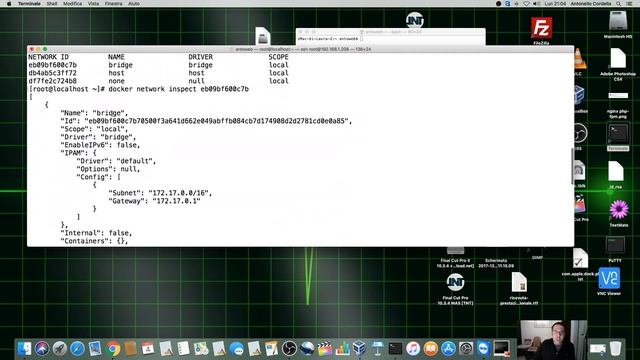Open the FileZilla desktop shortcut
Screen dimensions: 640x360
[x=541, y=28]
